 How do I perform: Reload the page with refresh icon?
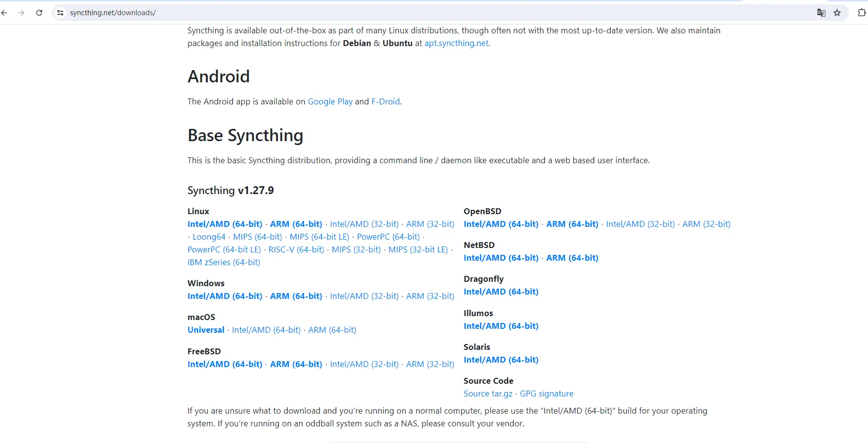pyautogui.click(x=39, y=13)
